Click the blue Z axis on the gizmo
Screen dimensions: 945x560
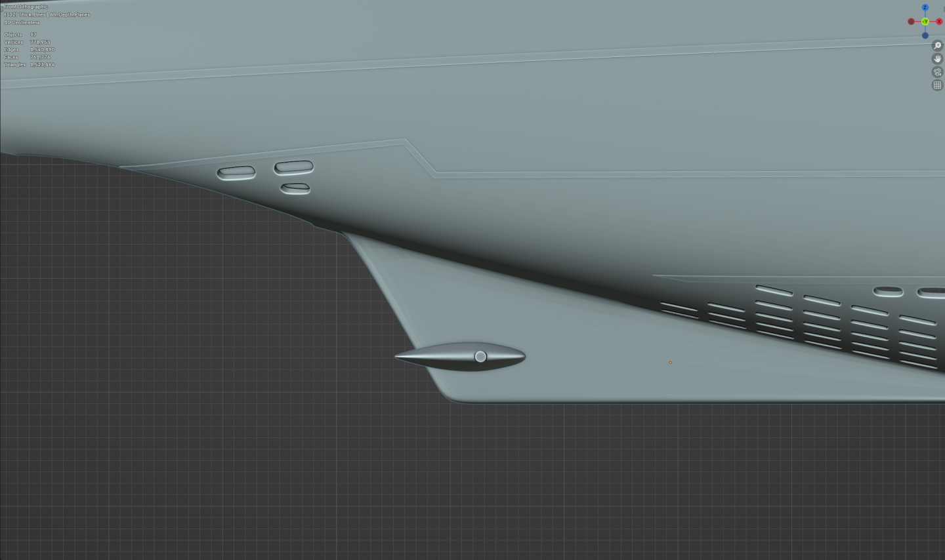pos(925,8)
